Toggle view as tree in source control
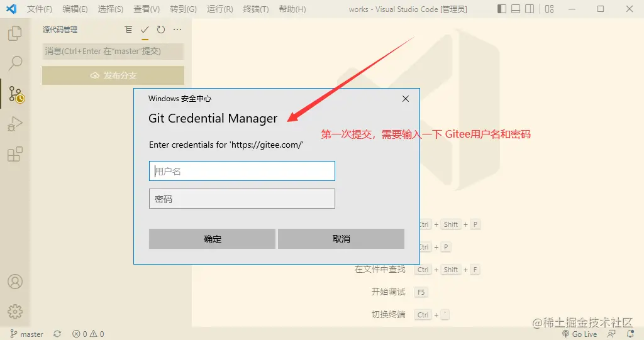This screenshot has height=340, width=644. click(128, 30)
